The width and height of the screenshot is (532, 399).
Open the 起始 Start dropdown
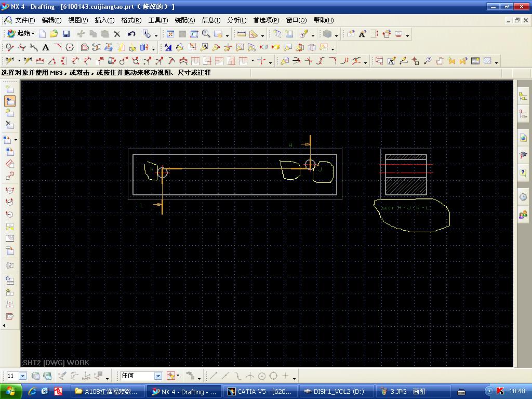click(x=21, y=33)
